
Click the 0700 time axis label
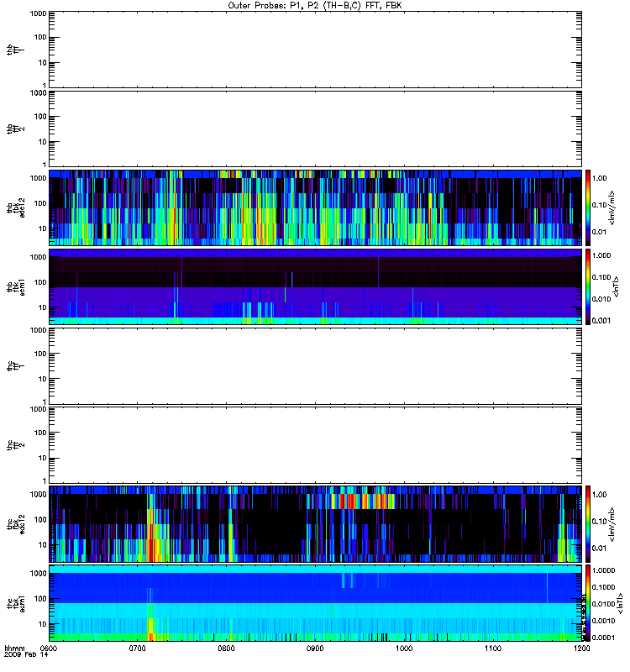[137, 648]
